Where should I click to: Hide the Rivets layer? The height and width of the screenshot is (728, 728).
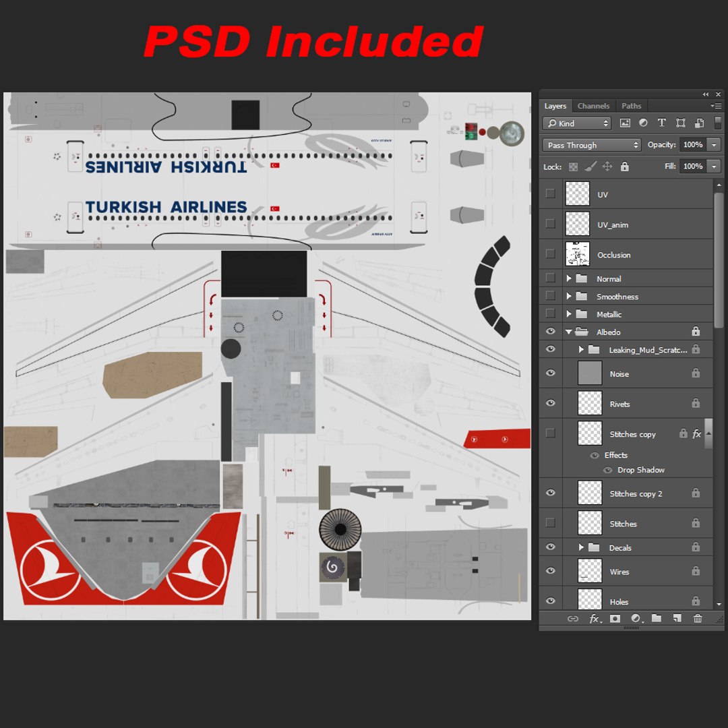click(550, 403)
